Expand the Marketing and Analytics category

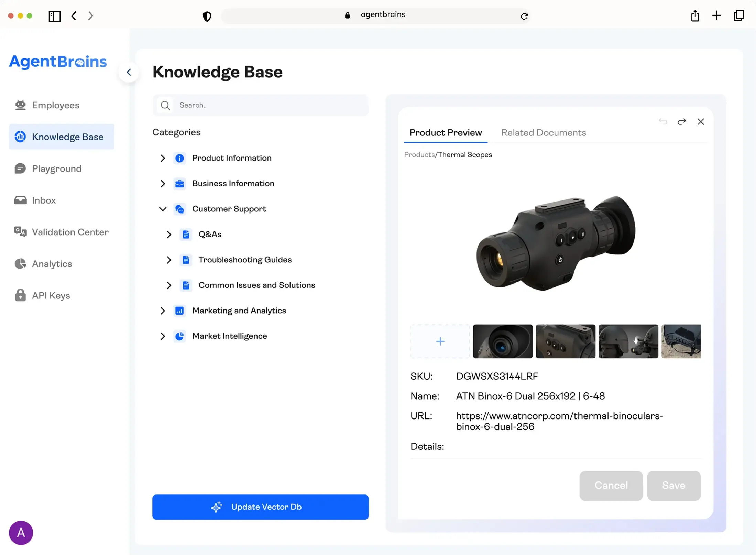click(x=163, y=311)
